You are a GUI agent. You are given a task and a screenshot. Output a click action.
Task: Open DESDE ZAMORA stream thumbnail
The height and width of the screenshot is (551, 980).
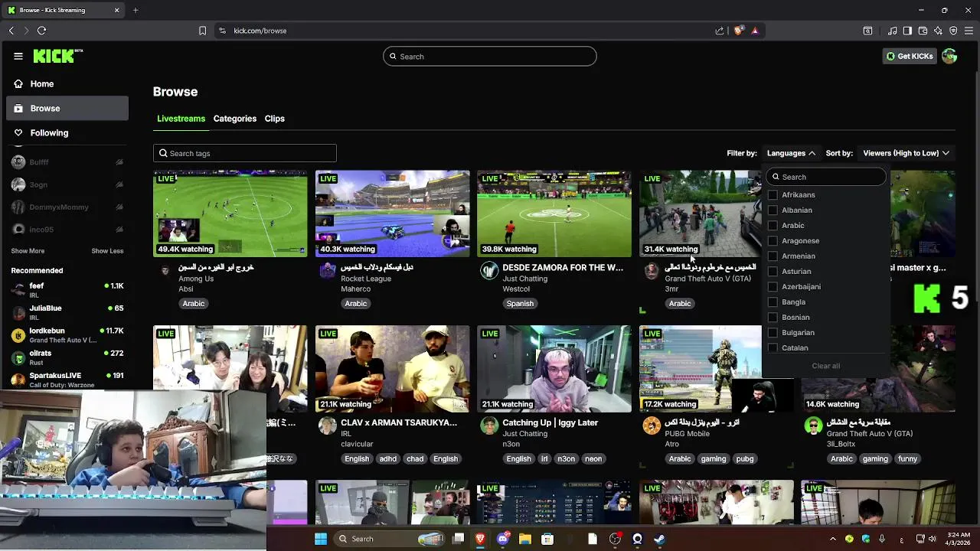554,214
